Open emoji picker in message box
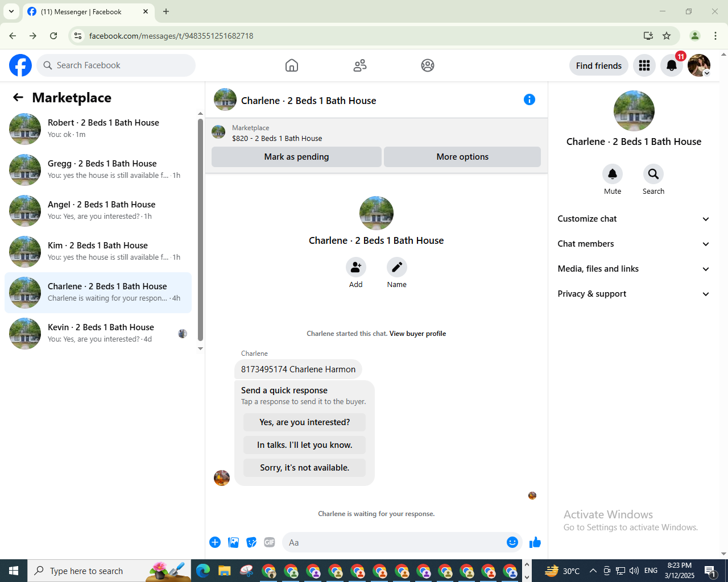Screen dimensions: 728x582 pyautogui.click(x=512, y=542)
